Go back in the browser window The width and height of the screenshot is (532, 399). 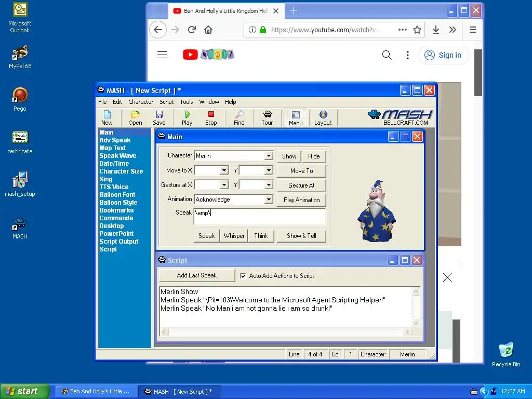coord(158,30)
